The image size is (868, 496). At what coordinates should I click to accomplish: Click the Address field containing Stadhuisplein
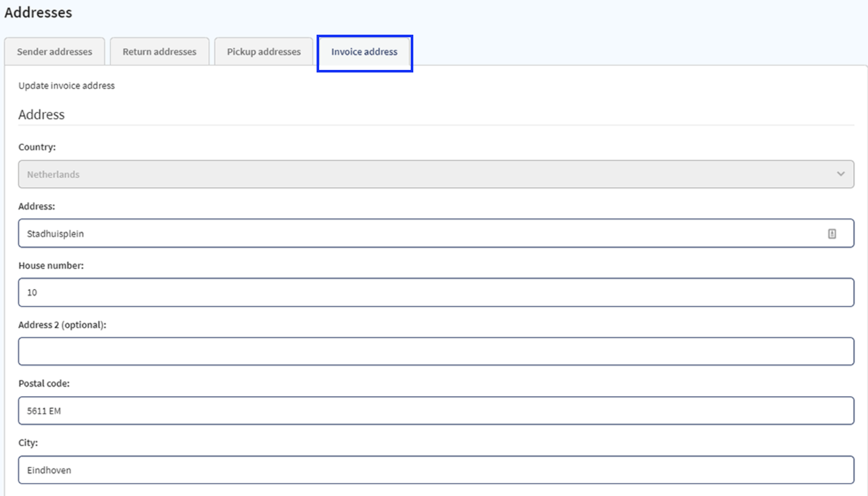pyautogui.click(x=436, y=234)
